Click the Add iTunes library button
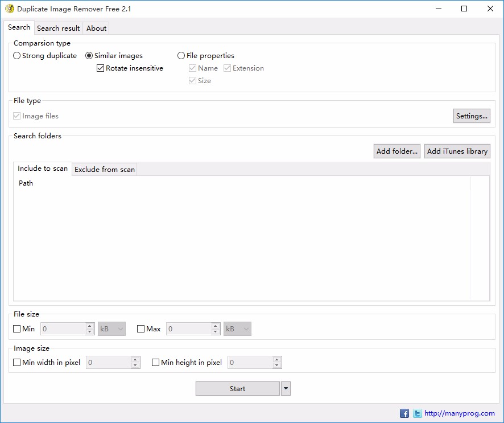The width and height of the screenshot is (504, 423). [x=457, y=151]
